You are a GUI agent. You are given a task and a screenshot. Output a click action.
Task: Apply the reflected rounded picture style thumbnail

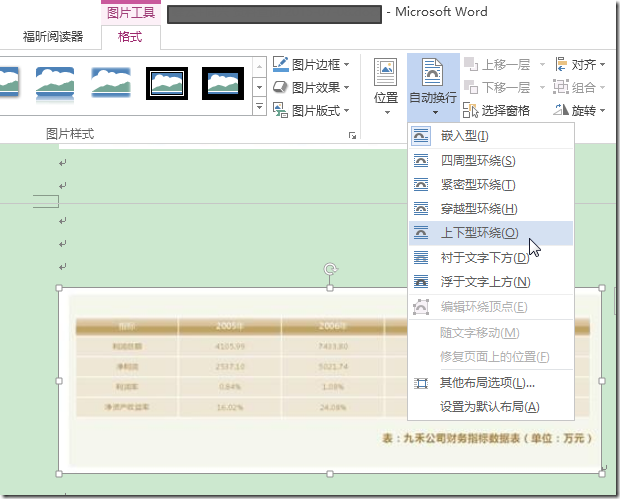click(x=55, y=85)
